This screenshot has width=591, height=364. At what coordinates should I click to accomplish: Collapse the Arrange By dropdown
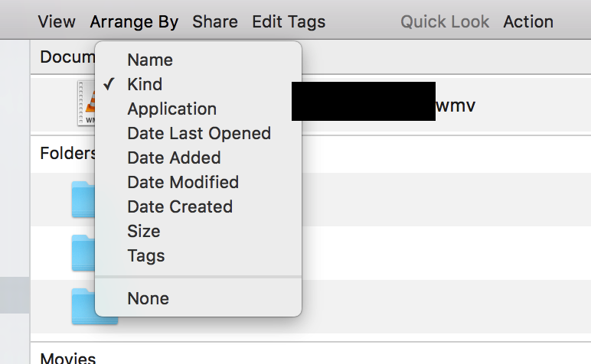134,22
